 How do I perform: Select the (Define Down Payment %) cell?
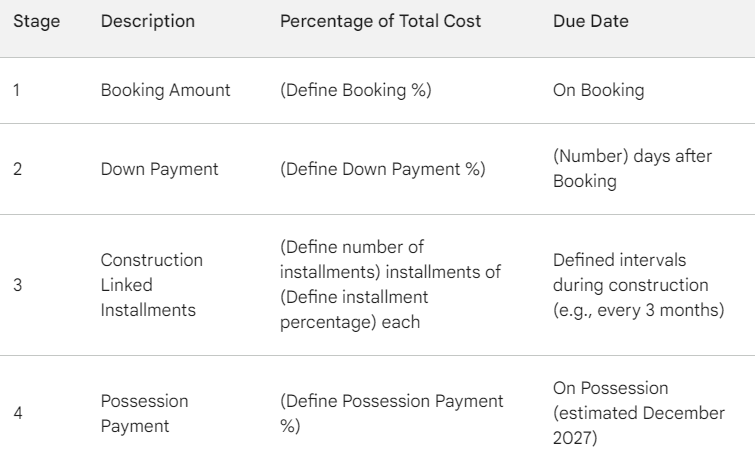[x=383, y=169]
